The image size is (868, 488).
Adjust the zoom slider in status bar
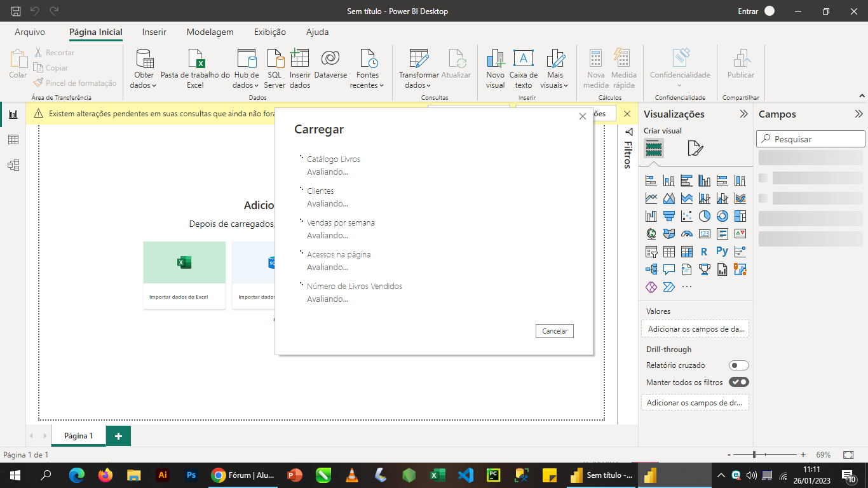[754, 455]
